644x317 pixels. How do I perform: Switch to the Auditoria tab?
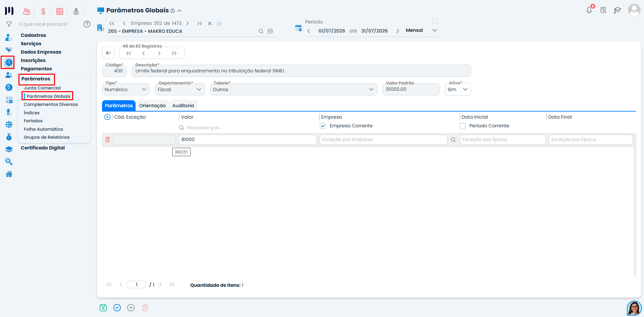pos(183,106)
